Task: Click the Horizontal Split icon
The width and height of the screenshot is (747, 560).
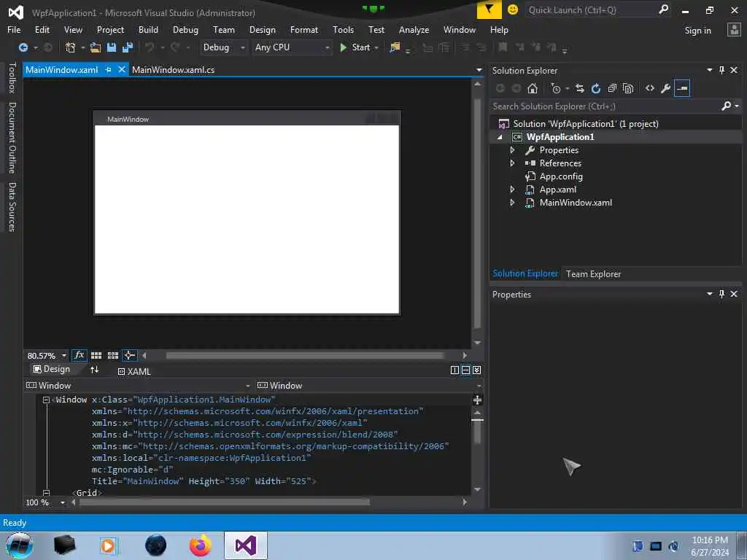Action: coord(466,370)
